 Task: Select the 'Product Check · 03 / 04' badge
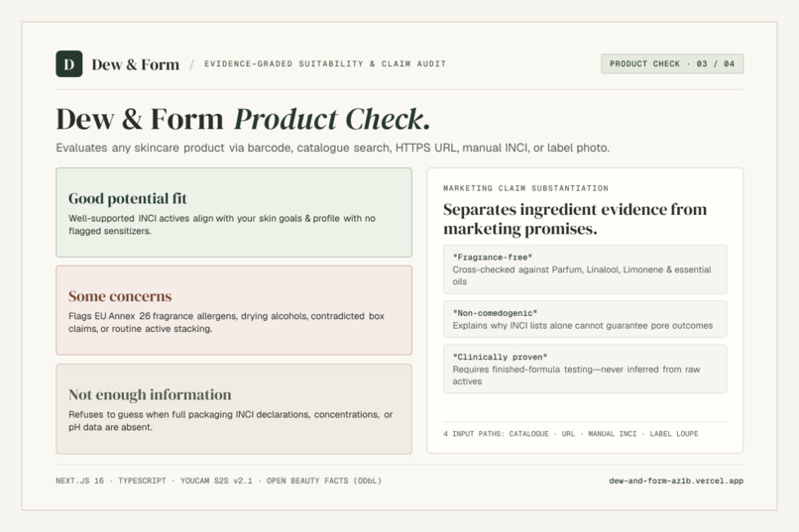click(671, 63)
